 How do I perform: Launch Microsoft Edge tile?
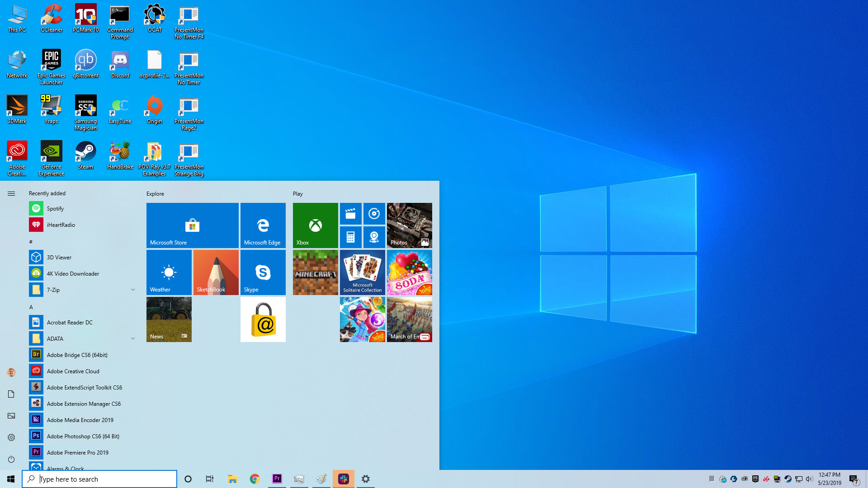pos(263,225)
